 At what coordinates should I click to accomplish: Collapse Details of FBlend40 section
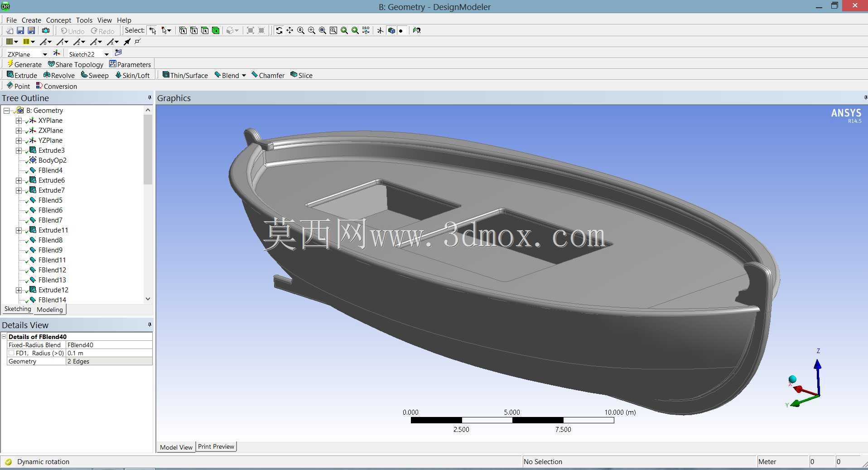click(4, 337)
